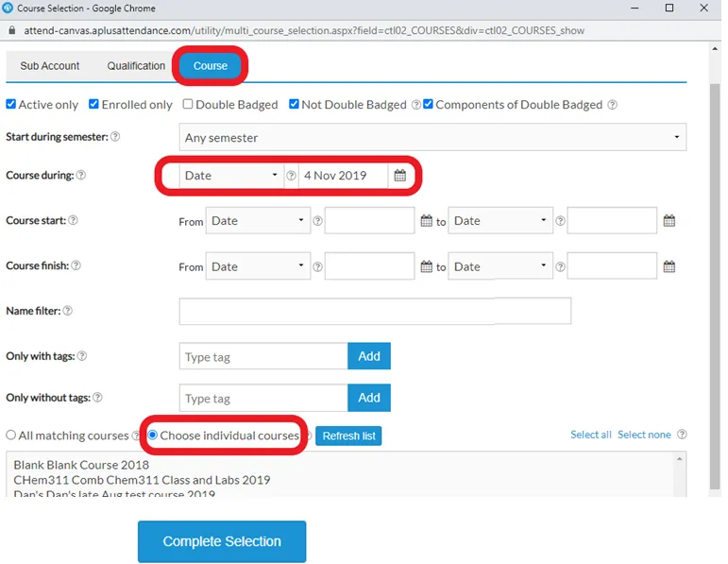Click help icon after Course start to dropdown
This screenshot has width=728, height=564.
coord(560,221)
